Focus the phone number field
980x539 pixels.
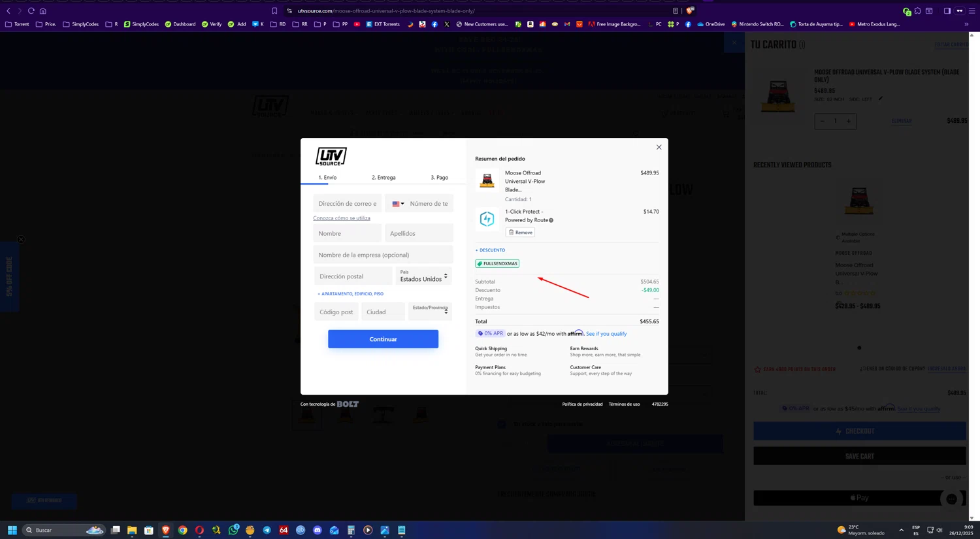click(429, 204)
